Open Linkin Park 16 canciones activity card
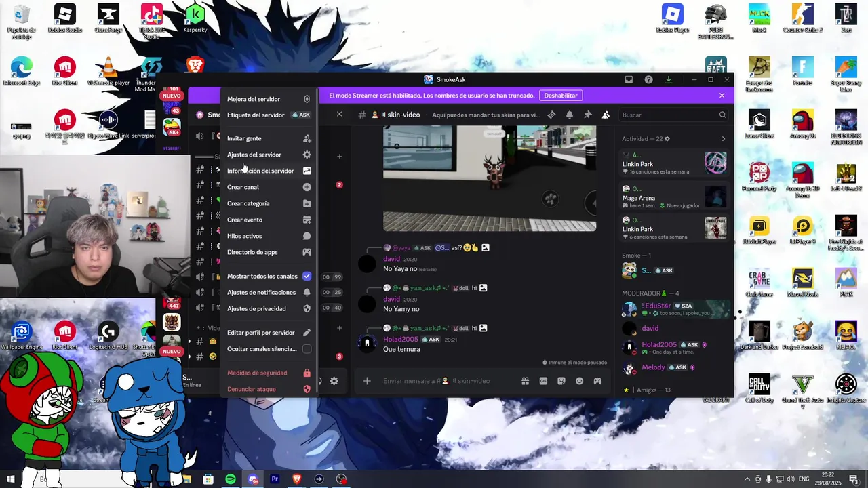Image resolution: width=868 pixels, height=488 pixels. [674, 163]
